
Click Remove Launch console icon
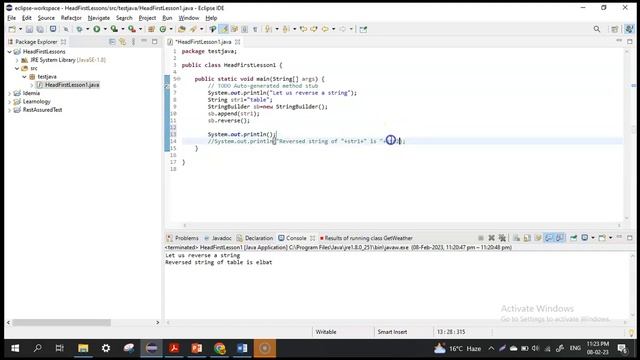(491, 238)
